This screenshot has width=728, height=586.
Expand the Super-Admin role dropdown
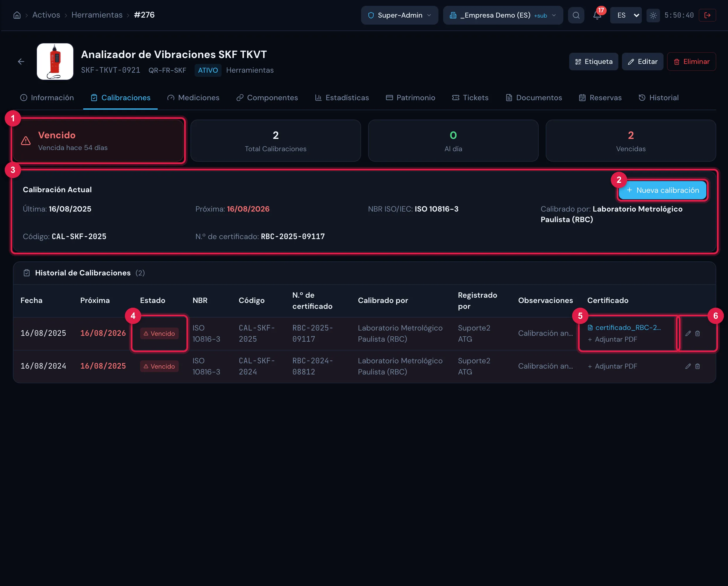[399, 15]
